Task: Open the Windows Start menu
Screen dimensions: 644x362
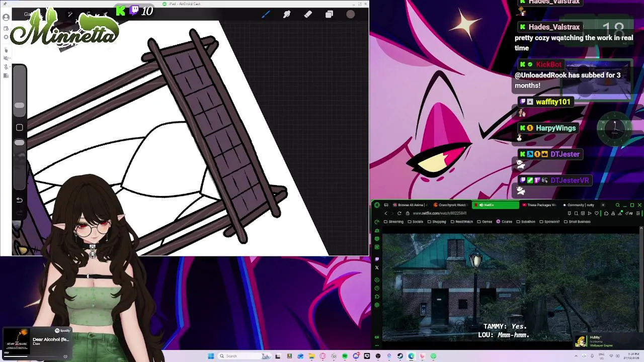Action: click(211, 356)
